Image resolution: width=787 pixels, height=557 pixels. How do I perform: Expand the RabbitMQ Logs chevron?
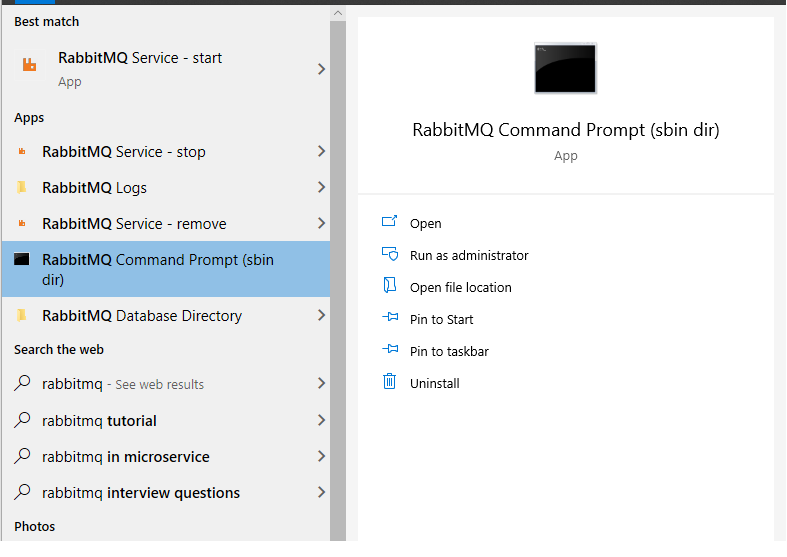(321, 187)
